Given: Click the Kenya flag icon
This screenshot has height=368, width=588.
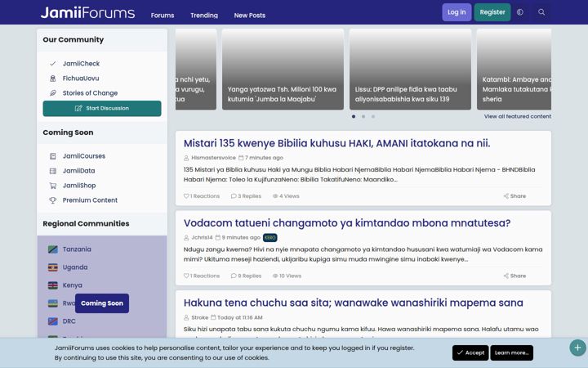Looking at the screenshot, I should click(x=53, y=285).
